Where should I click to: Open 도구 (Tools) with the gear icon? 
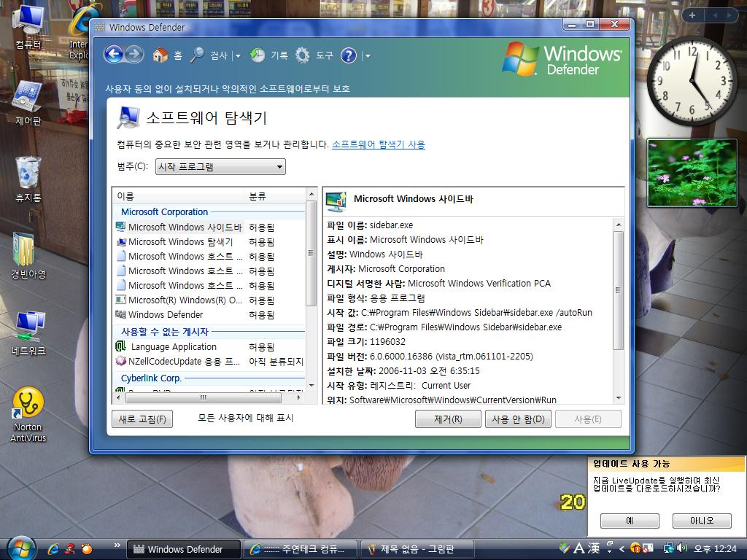314,55
